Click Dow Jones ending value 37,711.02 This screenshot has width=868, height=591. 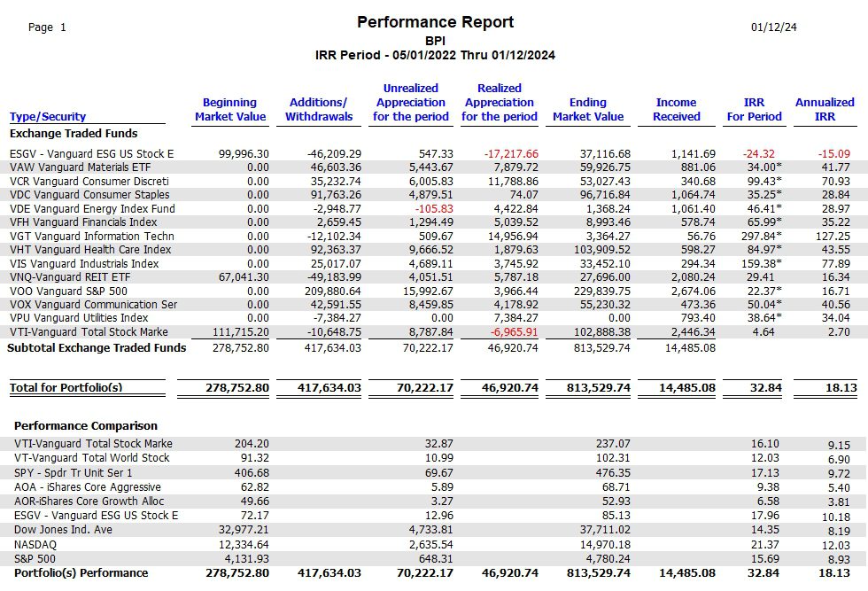pos(605,530)
